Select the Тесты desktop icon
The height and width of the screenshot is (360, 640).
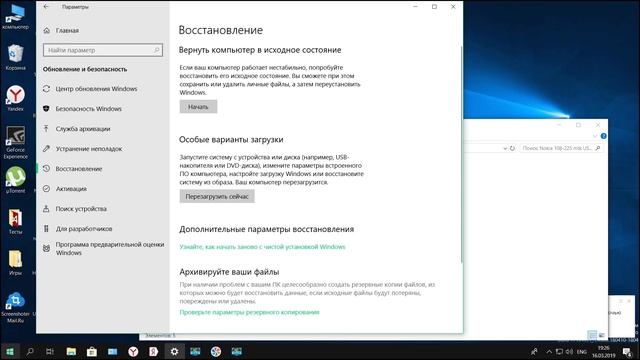click(x=16, y=221)
